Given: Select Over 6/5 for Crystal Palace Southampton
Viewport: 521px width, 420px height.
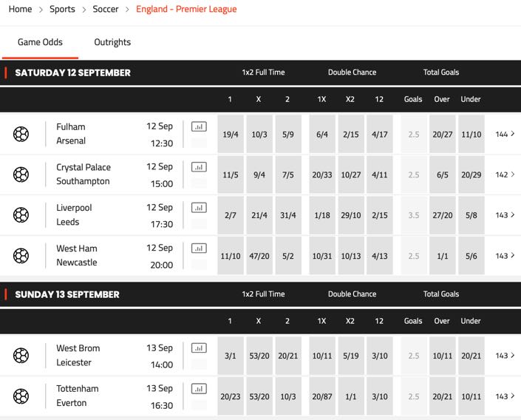Looking at the screenshot, I should 442,175.
